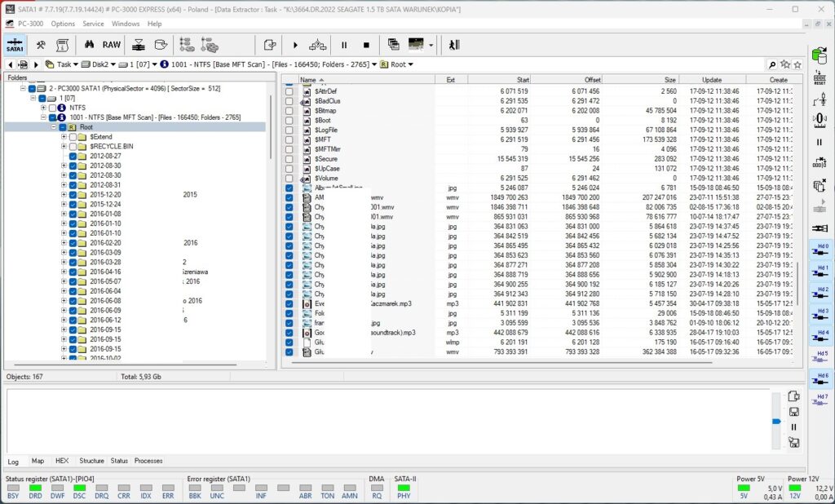835x504 pixels.
Task: Toggle the NTFS partition checkbox in tree
Action: click(x=53, y=108)
